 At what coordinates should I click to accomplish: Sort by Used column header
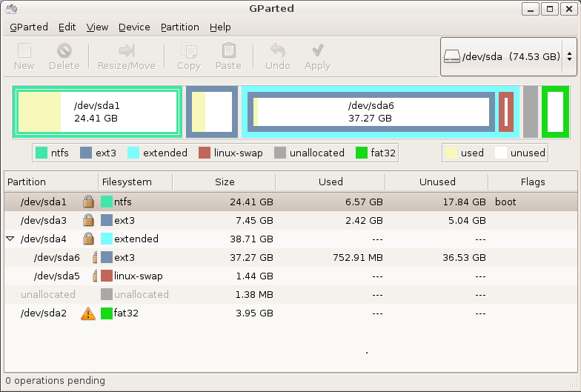[x=331, y=182]
